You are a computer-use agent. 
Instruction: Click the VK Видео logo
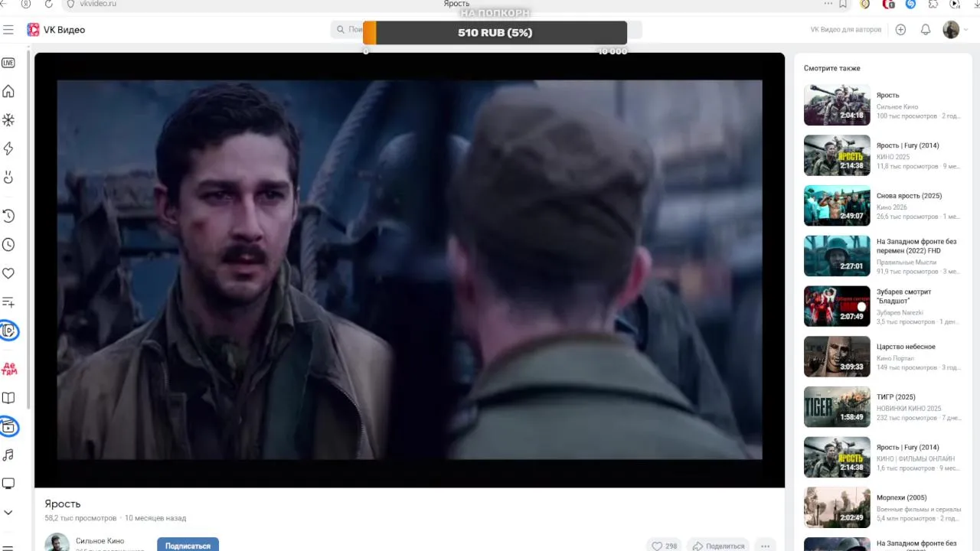tap(56, 30)
